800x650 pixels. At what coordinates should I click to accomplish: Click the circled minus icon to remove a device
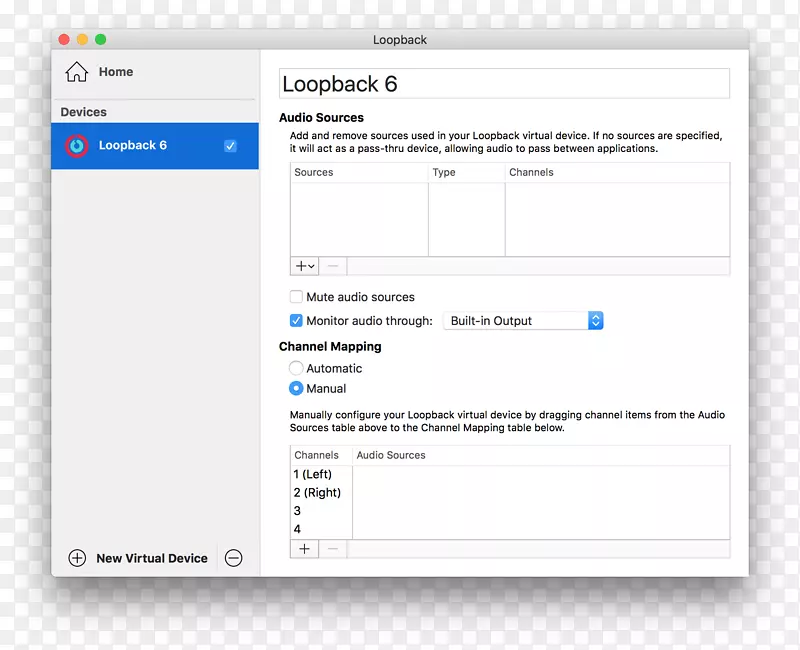[x=233, y=558]
